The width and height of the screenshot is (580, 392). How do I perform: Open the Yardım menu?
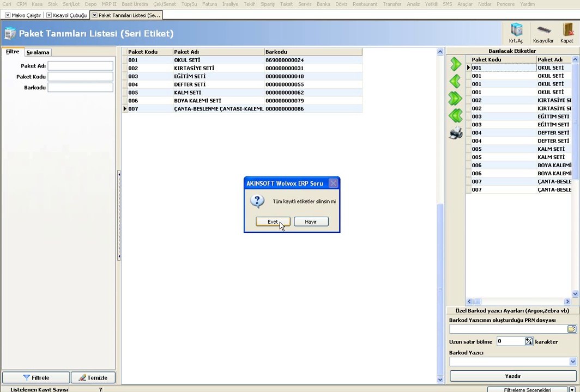point(527,4)
